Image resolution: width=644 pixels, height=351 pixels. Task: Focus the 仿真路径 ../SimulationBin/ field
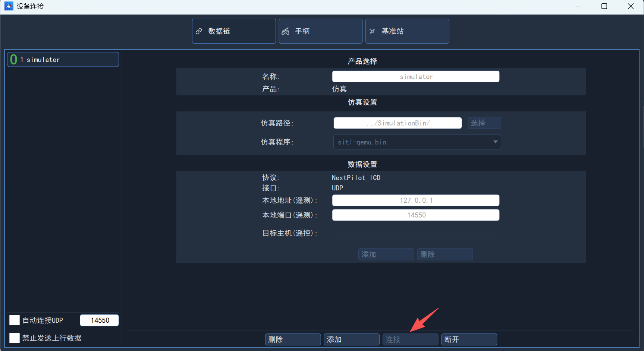(x=398, y=123)
